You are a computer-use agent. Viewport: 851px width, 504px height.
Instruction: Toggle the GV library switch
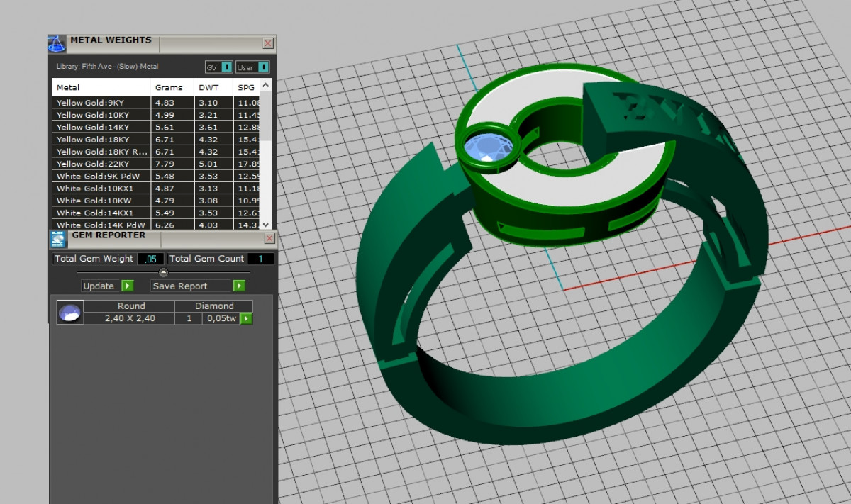(x=226, y=67)
